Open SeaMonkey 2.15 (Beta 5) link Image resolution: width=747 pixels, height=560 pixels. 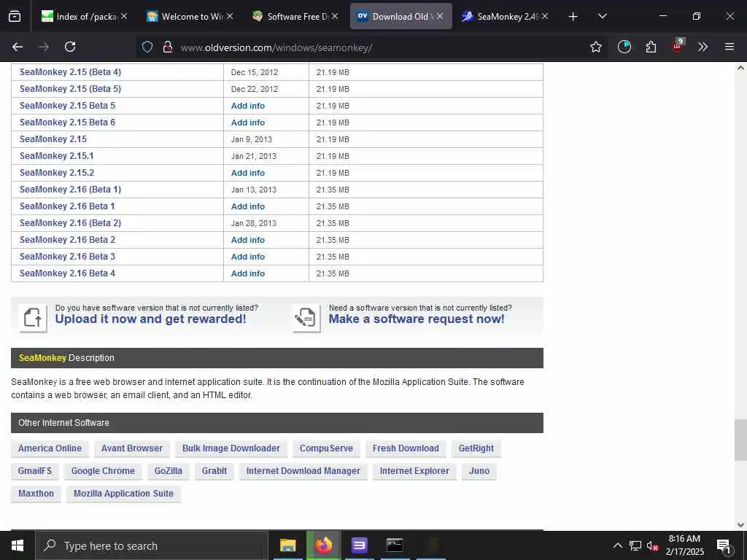pyautogui.click(x=70, y=88)
